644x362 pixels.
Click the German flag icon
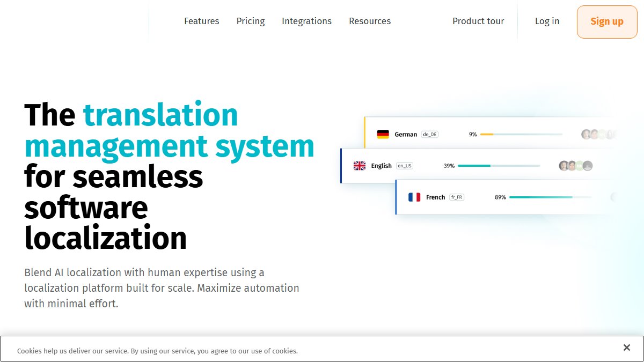click(383, 134)
